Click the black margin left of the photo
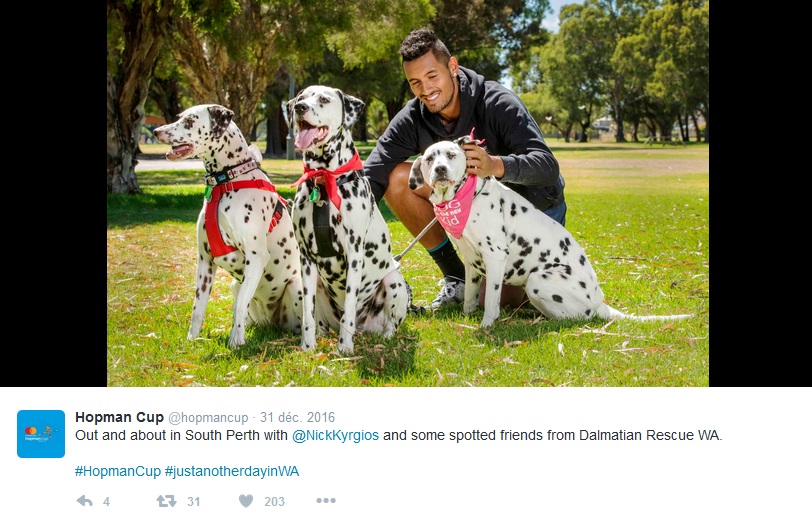812x525 pixels. pyautogui.click(x=53, y=193)
